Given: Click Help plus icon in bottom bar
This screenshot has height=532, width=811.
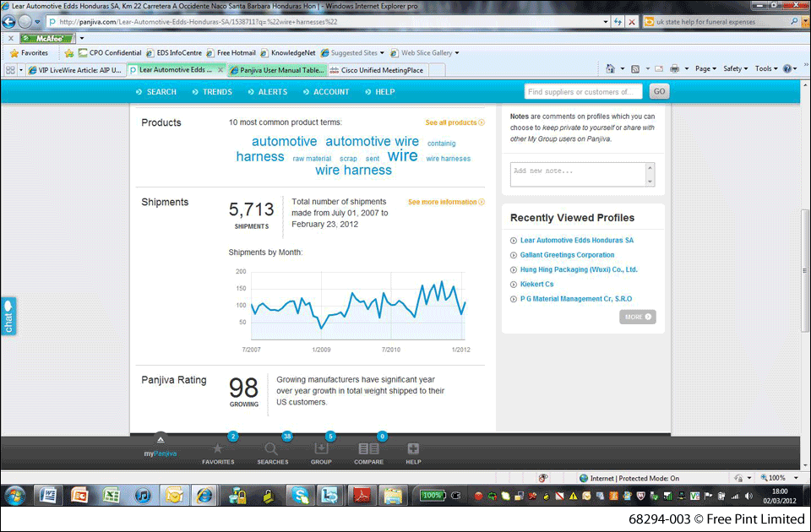Looking at the screenshot, I should click(x=413, y=449).
